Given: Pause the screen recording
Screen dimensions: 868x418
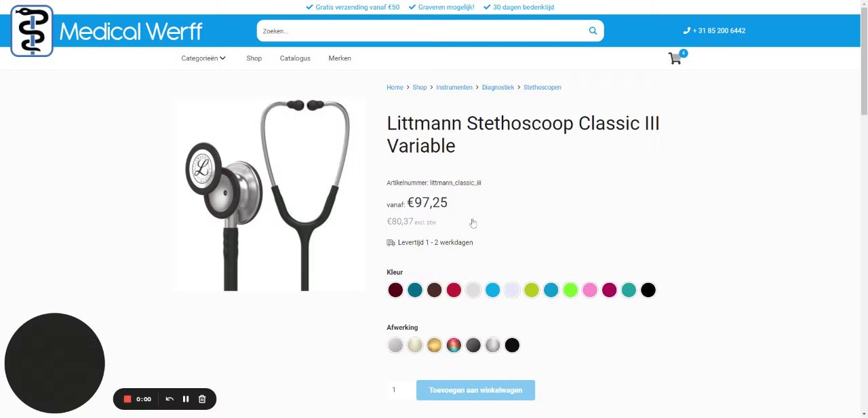Looking at the screenshot, I should coord(186,399).
